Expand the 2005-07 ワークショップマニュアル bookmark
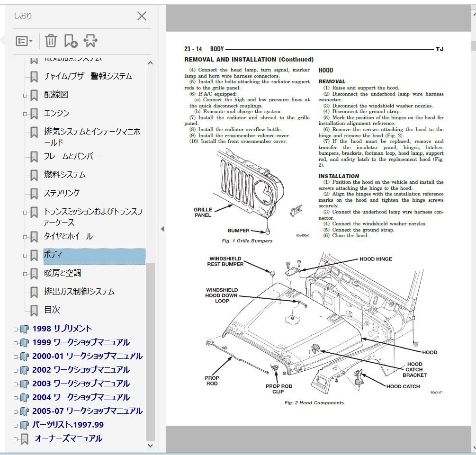This screenshot has height=455, width=476. (x=16, y=412)
